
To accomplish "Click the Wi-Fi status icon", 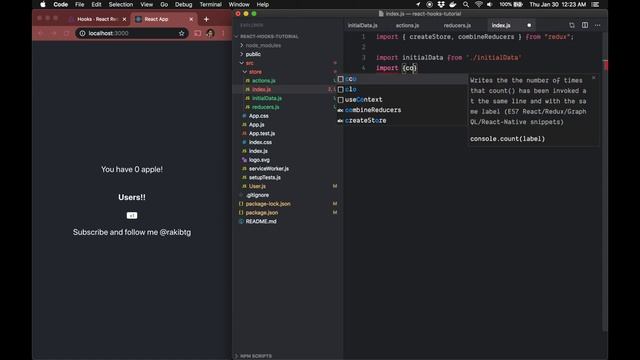I will point(478,4).
